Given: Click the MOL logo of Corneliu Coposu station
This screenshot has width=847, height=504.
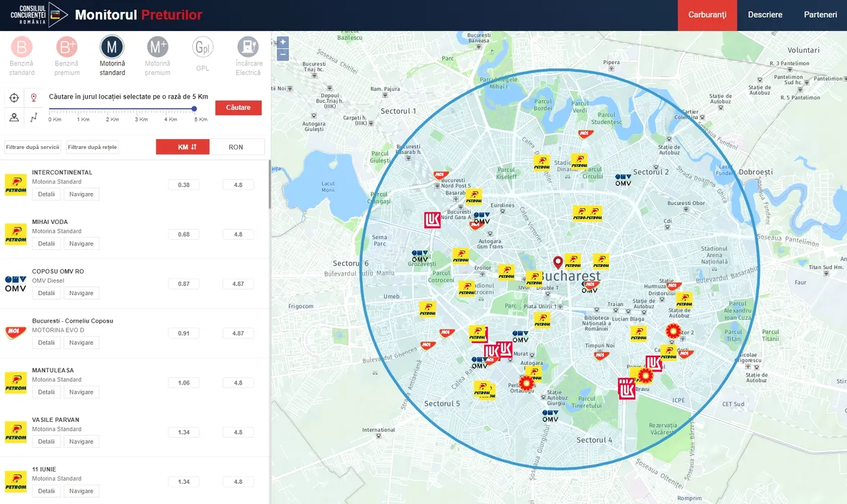Looking at the screenshot, I should 16,333.
